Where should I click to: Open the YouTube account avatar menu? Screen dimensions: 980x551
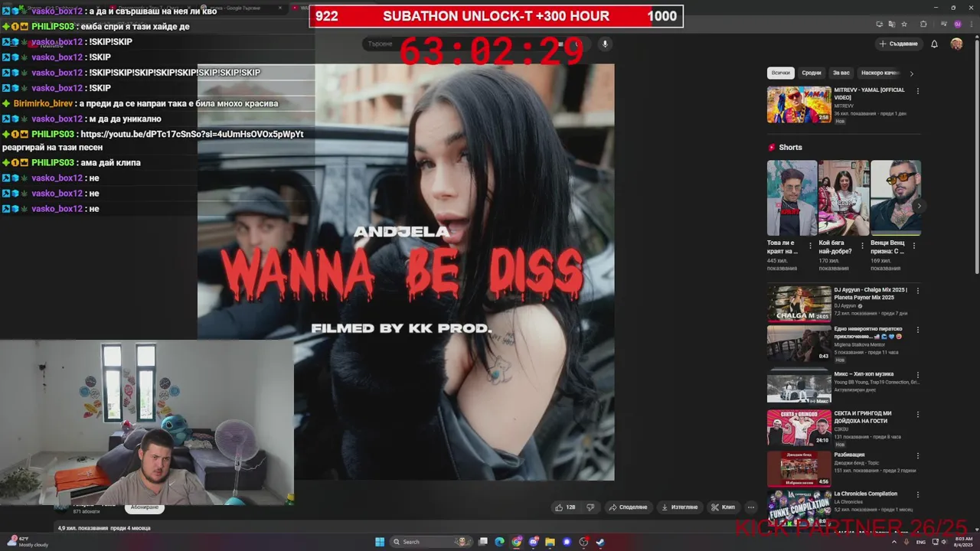956,44
